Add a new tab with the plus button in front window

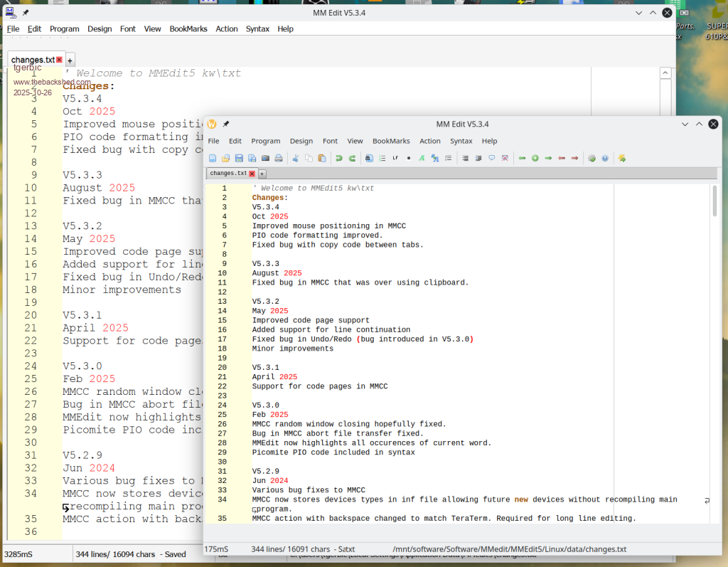point(262,174)
